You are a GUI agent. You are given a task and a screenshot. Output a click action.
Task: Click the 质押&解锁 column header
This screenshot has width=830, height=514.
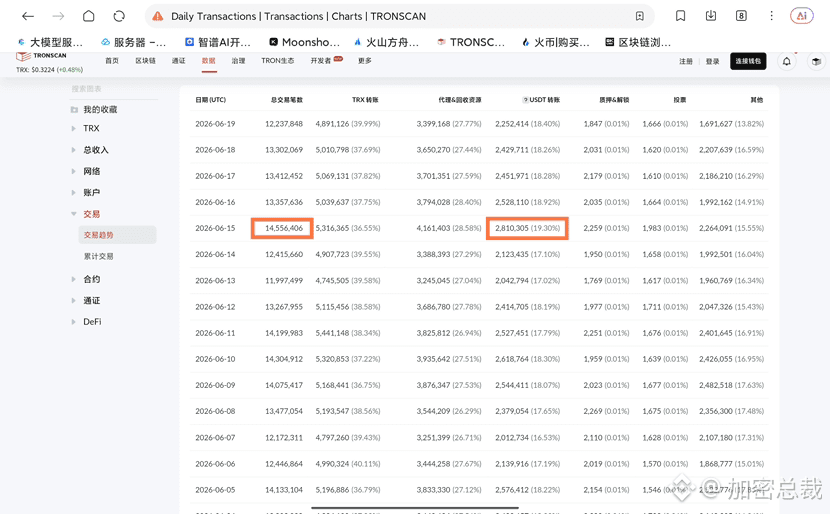point(614,100)
